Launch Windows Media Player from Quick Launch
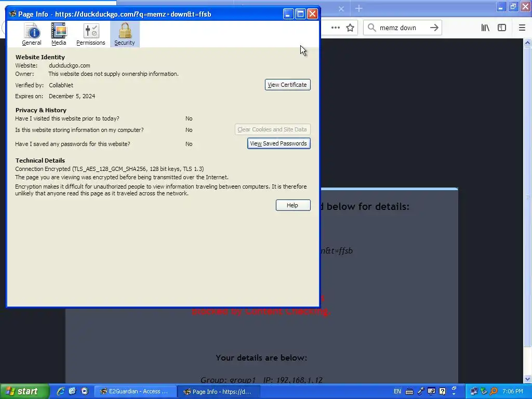This screenshot has height=399, width=532. coord(85,391)
